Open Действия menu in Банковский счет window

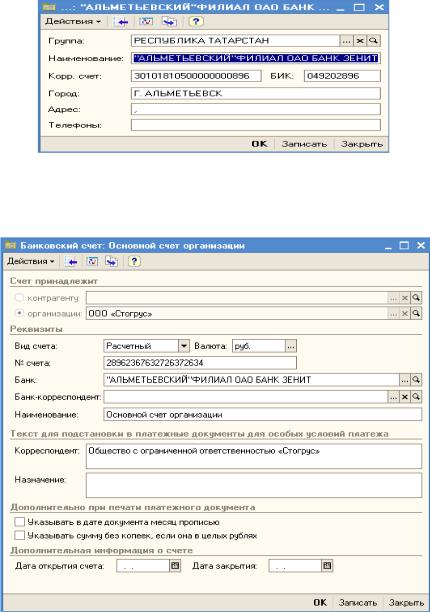tap(31, 261)
